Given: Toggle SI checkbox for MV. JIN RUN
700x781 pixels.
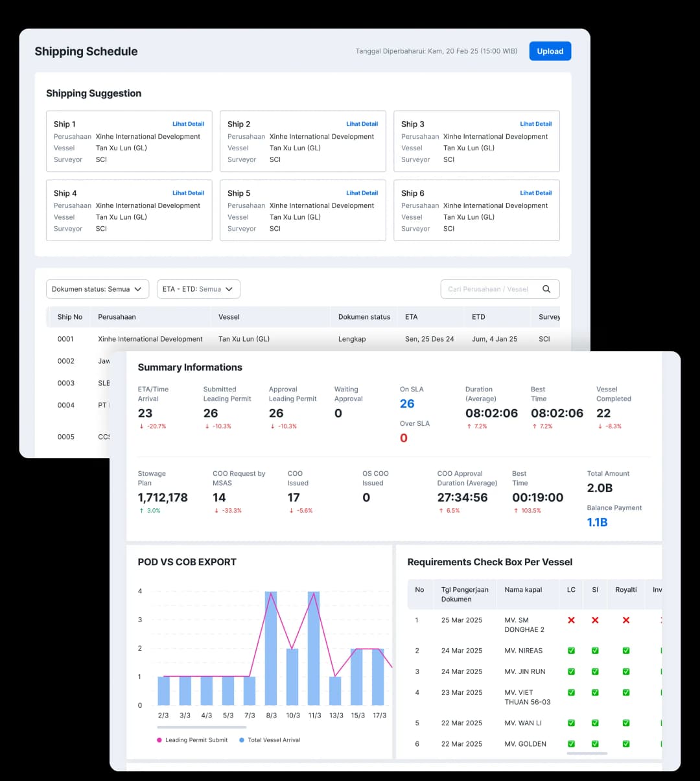Looking at the screenshot, I should click(x=595, y=671).
